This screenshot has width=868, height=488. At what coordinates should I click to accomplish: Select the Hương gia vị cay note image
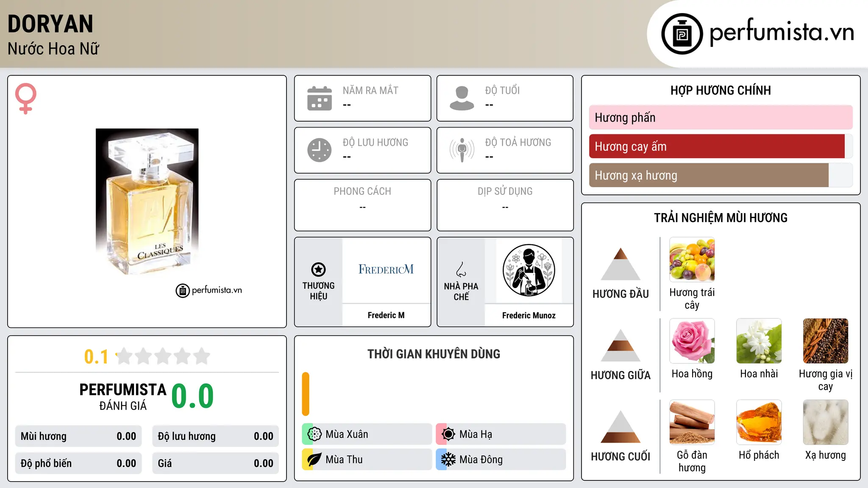826,341
